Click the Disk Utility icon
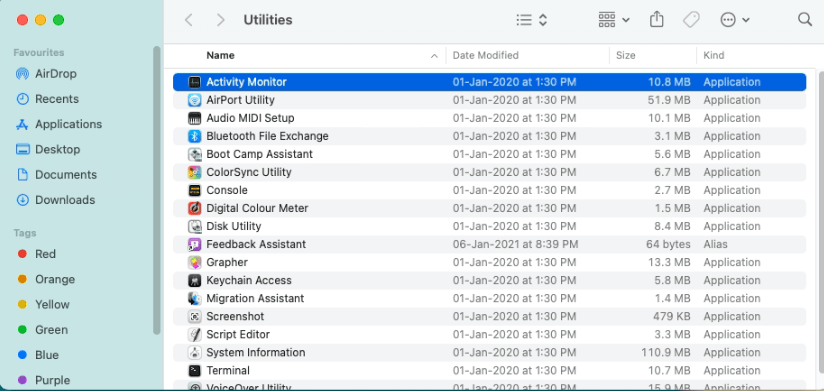The image size is (824, 391). (x=194, y=226)
